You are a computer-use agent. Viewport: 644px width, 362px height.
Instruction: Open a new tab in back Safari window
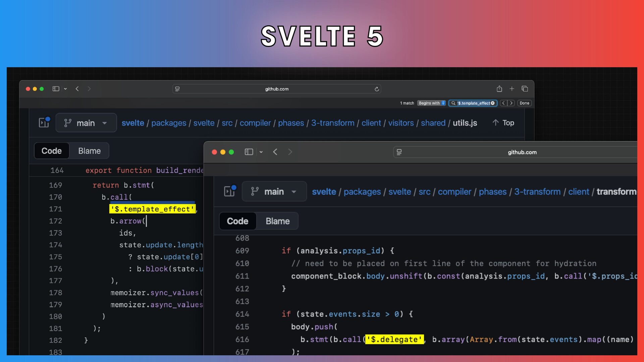(x=512, y=88)
